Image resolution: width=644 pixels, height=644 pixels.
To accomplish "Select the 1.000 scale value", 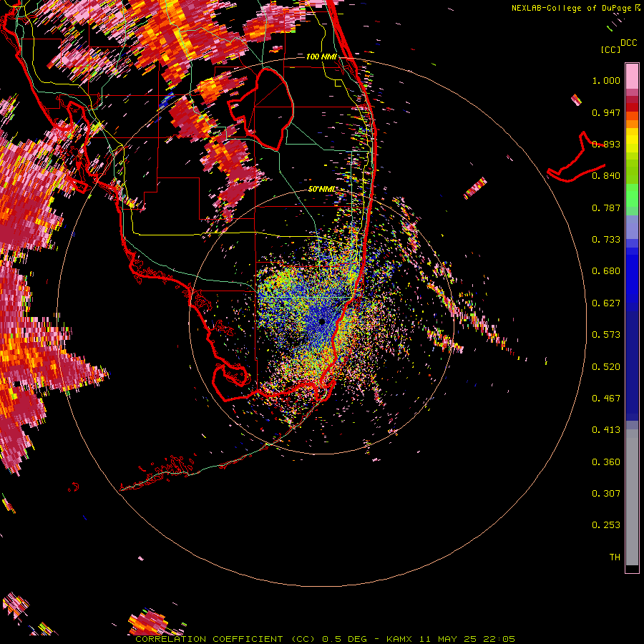I will [x=606, y=80].
